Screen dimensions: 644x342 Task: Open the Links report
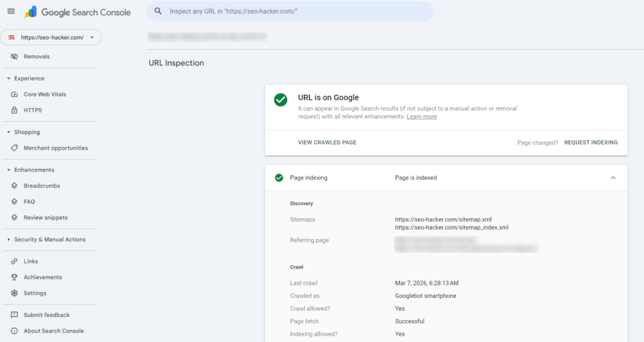pos(31,261)
